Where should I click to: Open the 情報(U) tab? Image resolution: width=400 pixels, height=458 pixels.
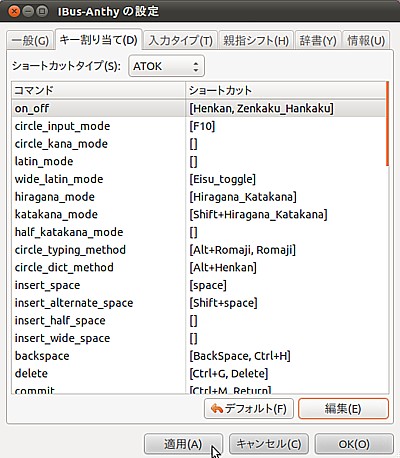366,41
